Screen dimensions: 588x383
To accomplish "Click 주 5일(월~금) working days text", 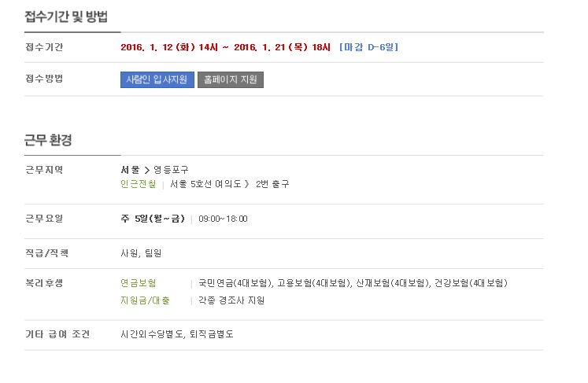I will tap(153, 219).
